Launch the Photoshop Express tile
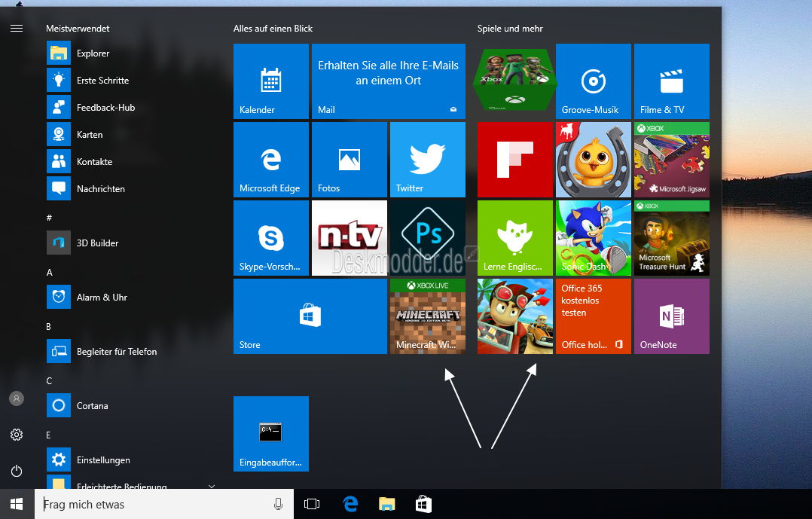 pyautogui.click(x=427, y=238)
